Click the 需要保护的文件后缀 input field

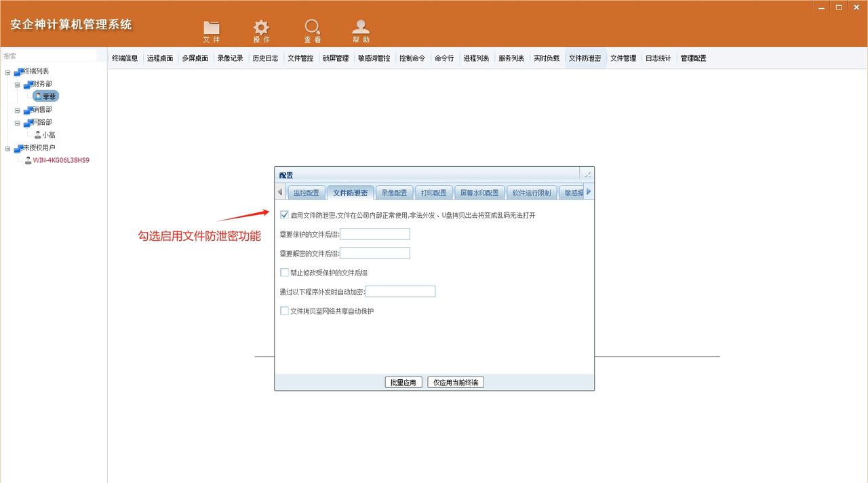tap(375, 234)
